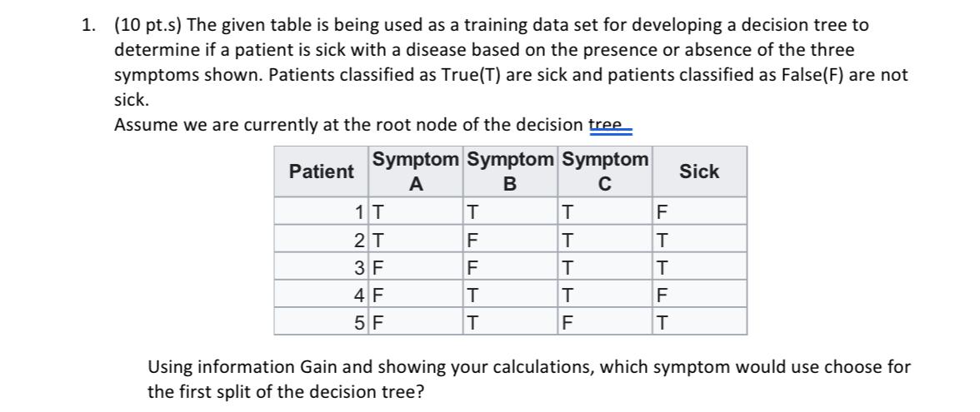Image resolution: width=980 pixels, height=412 pixels.
Task: Click Symptom A value for patient 1
Action: 416,211
